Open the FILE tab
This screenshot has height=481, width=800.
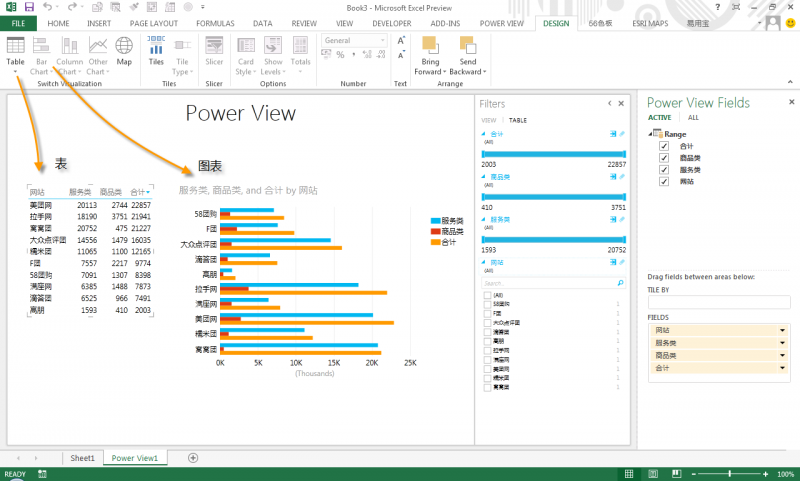[18, 23]
